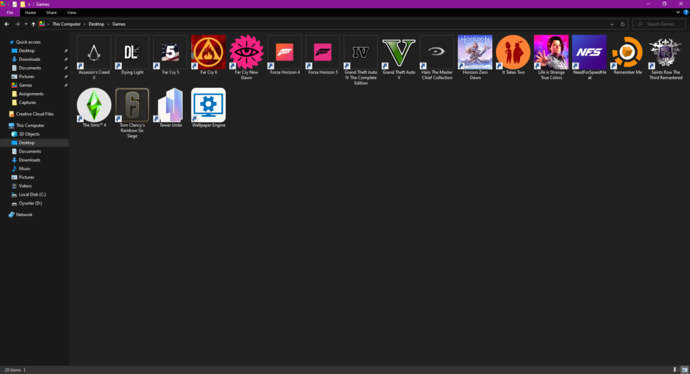Viewport: 690px width, 374px height.
Task: Open Quick Access Toolbar customize dropdown
Action: (x=29, y=4)
